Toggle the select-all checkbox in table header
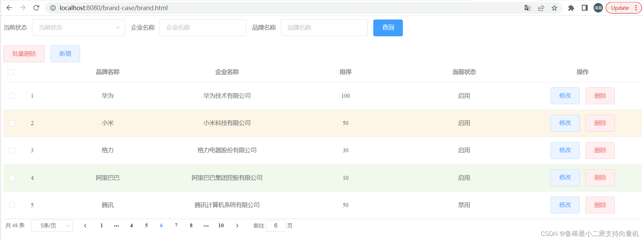 [10, 72]
